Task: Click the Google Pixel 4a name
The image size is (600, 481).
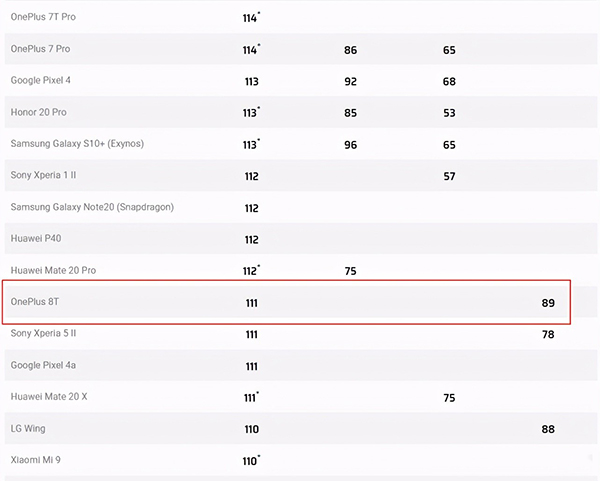Action: (x=43, y=365)
